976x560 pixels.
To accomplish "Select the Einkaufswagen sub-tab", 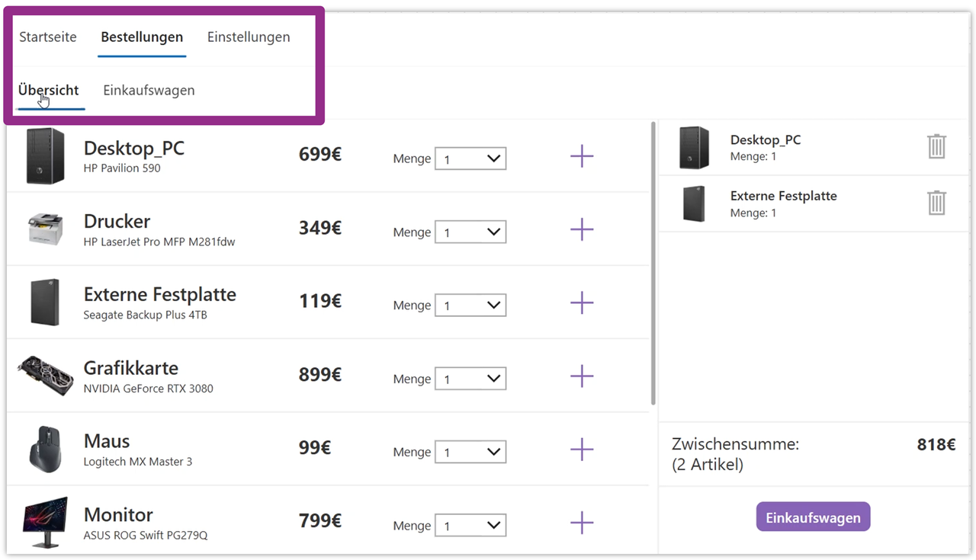I will [x=149, y=91].
